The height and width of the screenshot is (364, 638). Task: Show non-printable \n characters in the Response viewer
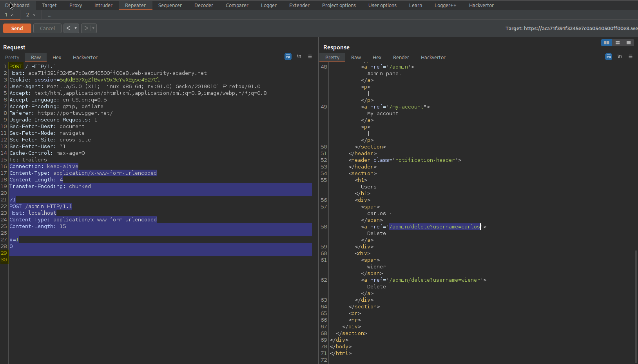pyautogui.click(x=620, y=57)
